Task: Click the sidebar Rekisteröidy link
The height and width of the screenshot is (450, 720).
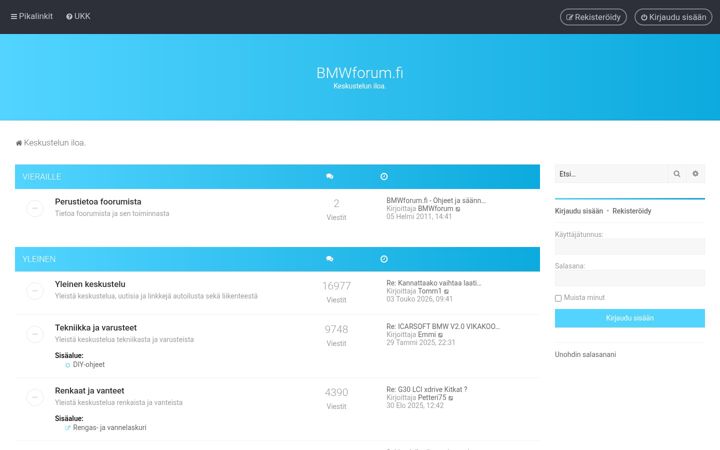Action: [632, 211]
